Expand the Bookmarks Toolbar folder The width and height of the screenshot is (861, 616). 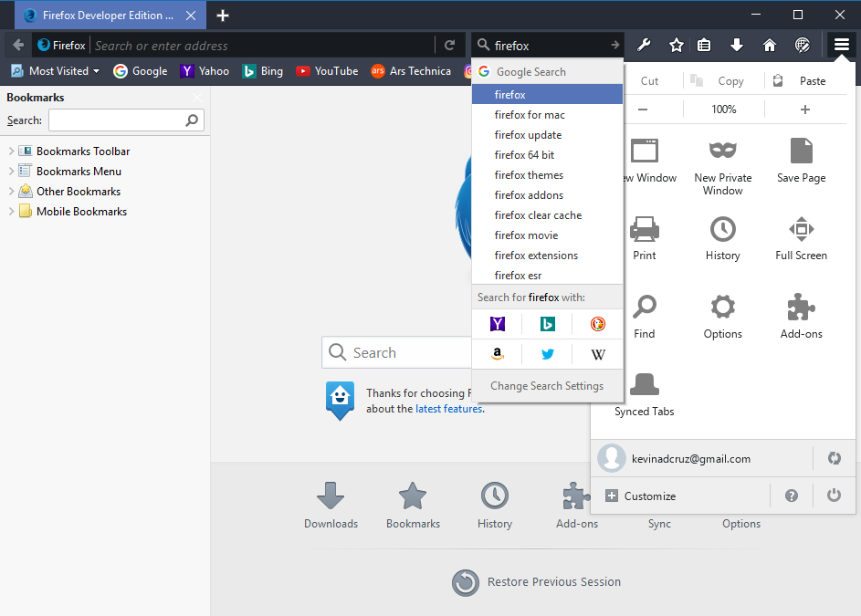coord(12,151)
